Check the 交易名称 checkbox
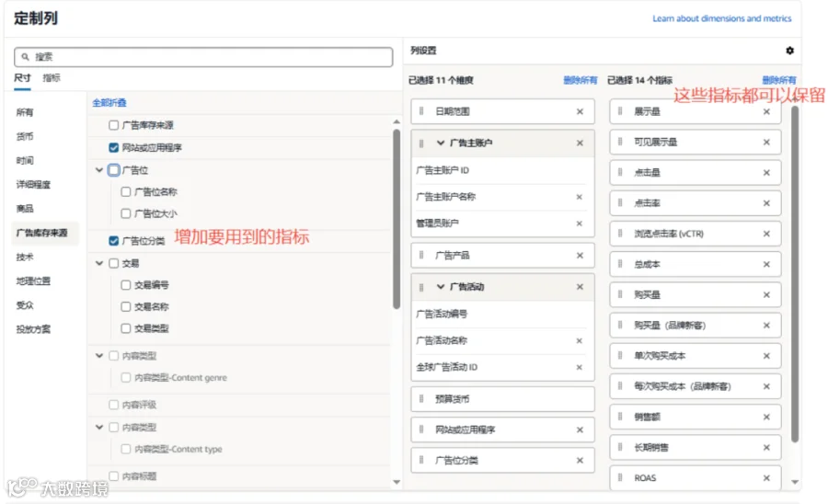This screenshot has height=504, width=828. 126,306
